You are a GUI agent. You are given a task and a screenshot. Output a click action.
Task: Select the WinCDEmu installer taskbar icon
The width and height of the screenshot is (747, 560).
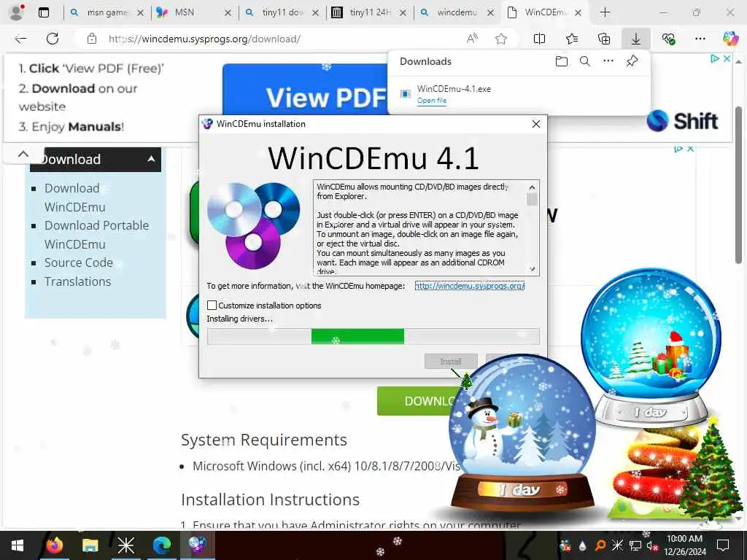coord(197,545)
